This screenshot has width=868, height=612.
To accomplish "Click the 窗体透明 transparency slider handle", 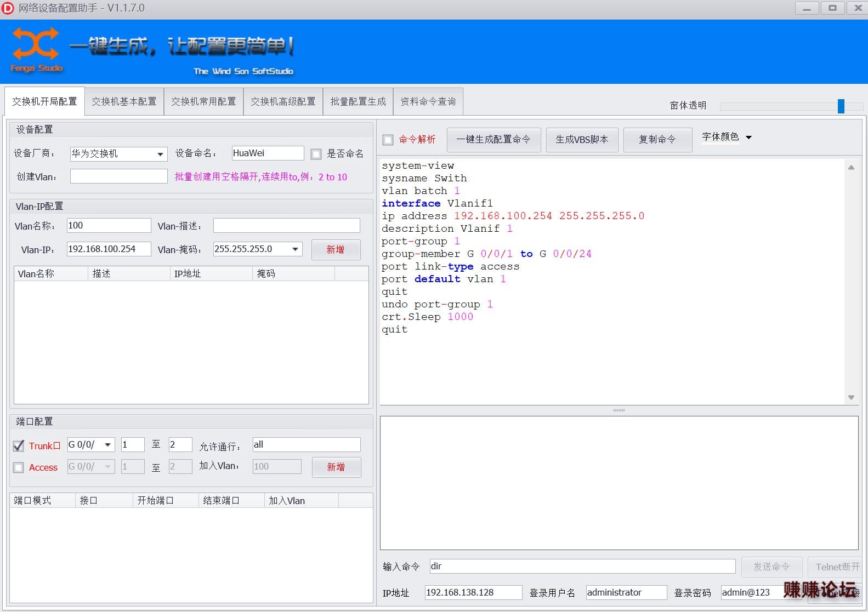I will pos(841,106).
